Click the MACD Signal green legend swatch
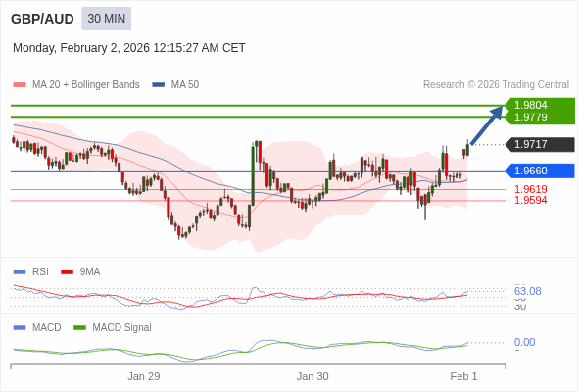The image size is (578, 392). (x=79, y=328)
